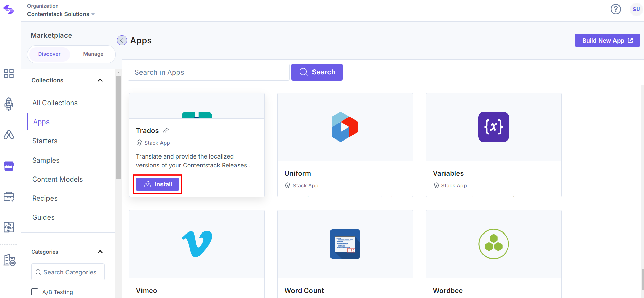Click the Variables app title
This screenshot has height=298, width=644.
click(448, 173)
